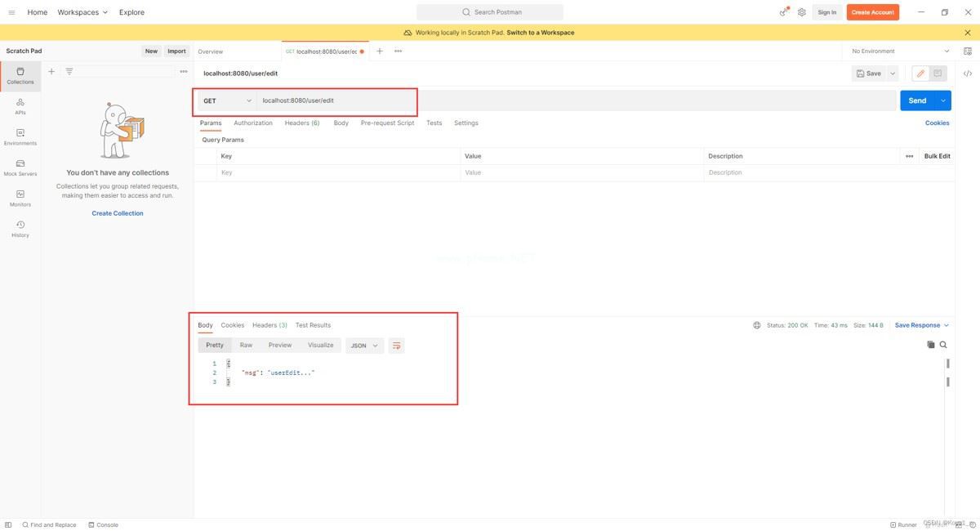Expand the JSON format dropdown

pyautogui.click(x=364, y=346)
